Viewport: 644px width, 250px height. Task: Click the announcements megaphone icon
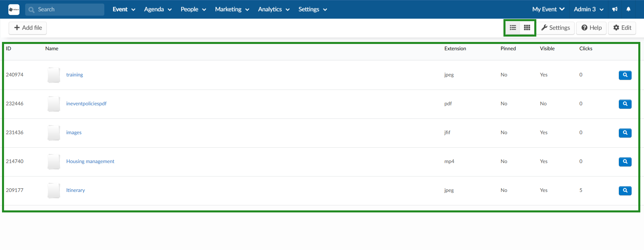click(x=615, y=9)
